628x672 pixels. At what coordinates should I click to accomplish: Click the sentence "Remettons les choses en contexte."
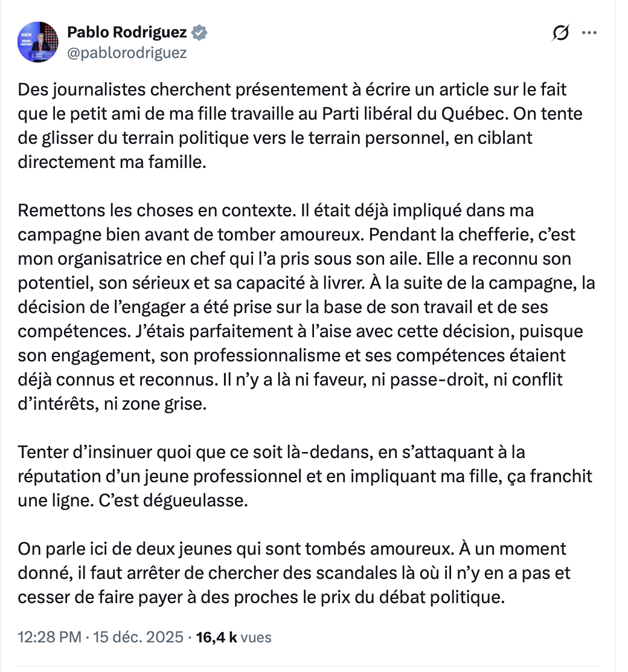tap(149, 210)
